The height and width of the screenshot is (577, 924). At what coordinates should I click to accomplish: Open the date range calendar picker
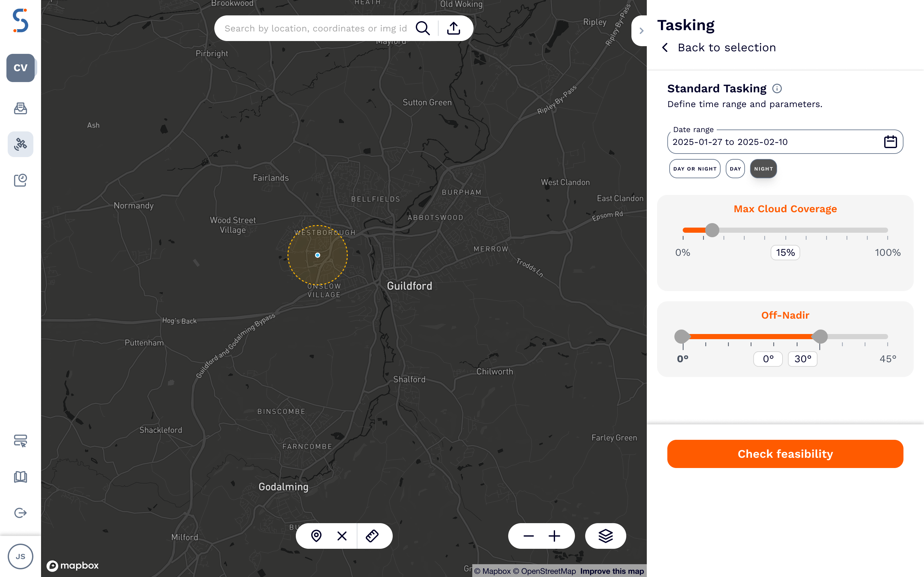coord(890,142)
